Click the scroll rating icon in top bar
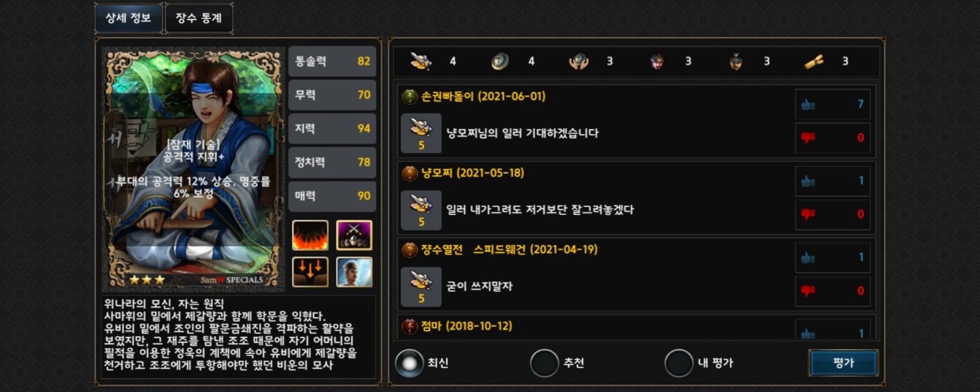The image size is (980, 392). coord(814,61)
